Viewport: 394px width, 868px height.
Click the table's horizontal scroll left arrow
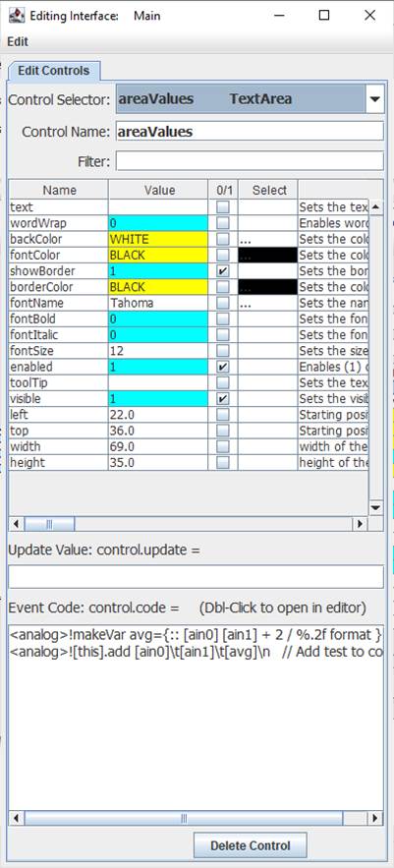(16, 524)
